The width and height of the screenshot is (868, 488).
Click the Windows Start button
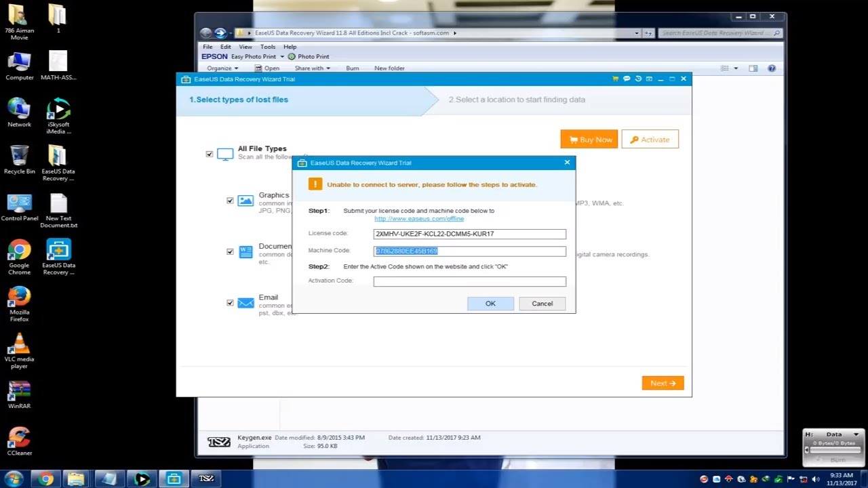point(14,479)
